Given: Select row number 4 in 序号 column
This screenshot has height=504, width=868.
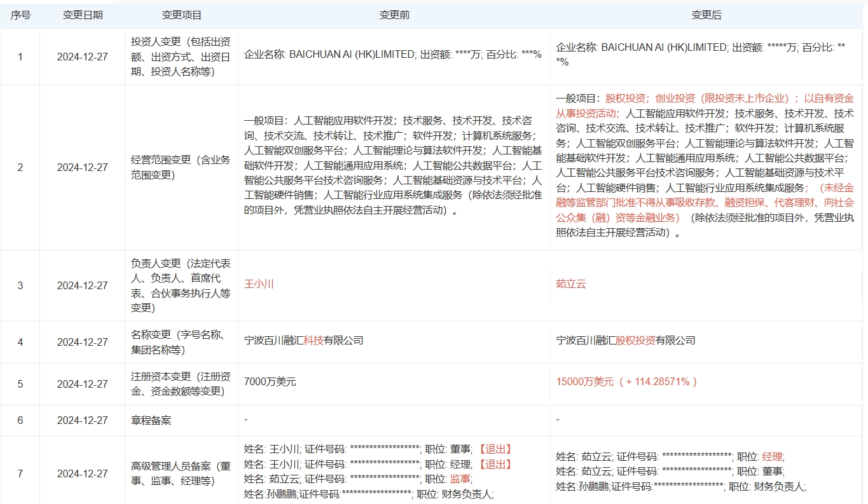Looking at the screenshot, I should point(20,342).
